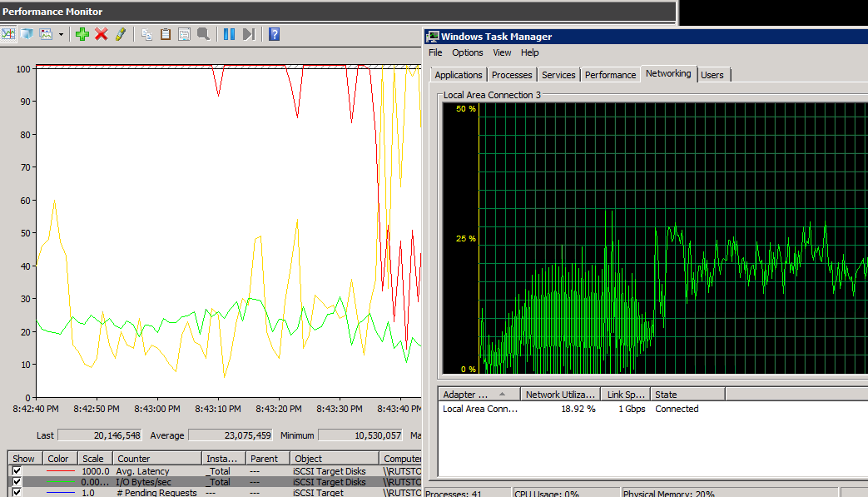Open Performance Monitor Help icon
The image size is (868, 497).
pyautogui.click(x=274, y=34)
